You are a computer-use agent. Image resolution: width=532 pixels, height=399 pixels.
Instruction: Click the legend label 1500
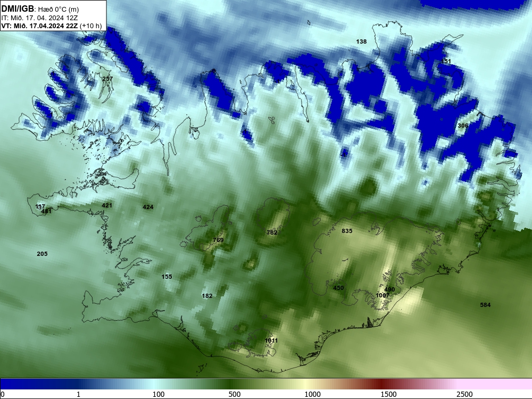pyautogui.click(x=388, y=394)
